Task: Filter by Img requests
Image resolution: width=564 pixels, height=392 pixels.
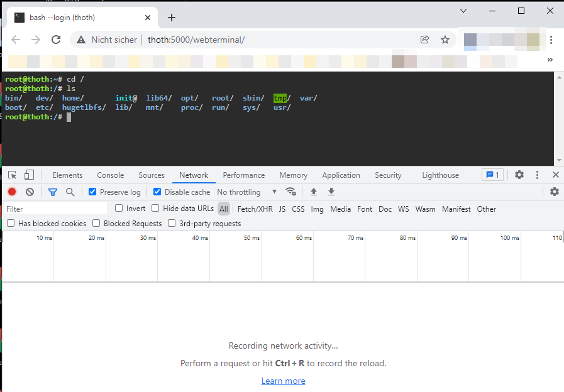Action: 317,209
